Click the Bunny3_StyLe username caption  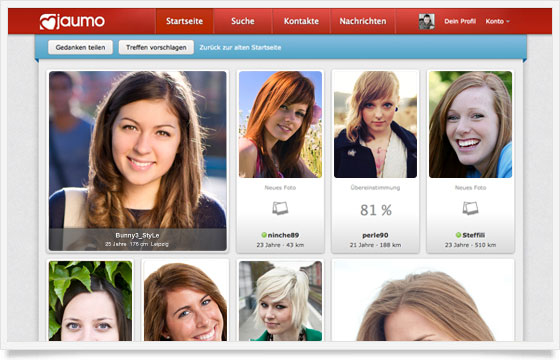click(138, 235)
